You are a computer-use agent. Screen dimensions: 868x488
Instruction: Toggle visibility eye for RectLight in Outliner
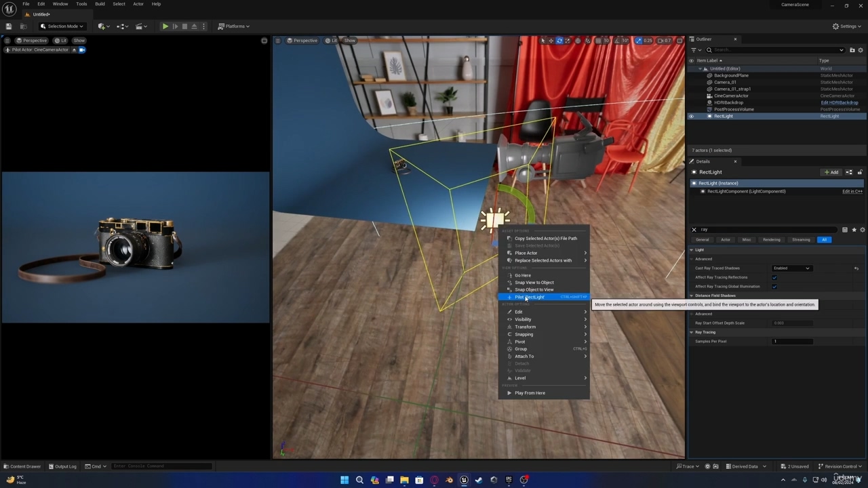pyautogui.click(x=691, y=116)
